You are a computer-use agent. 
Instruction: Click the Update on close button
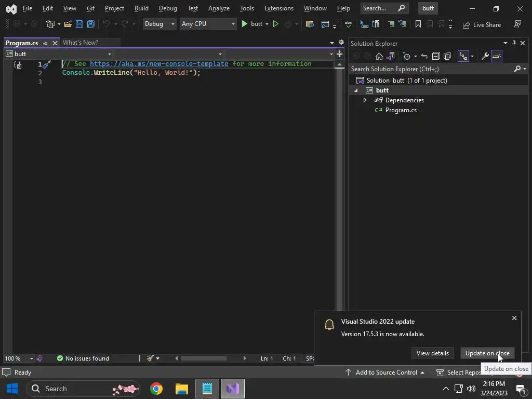487,353
